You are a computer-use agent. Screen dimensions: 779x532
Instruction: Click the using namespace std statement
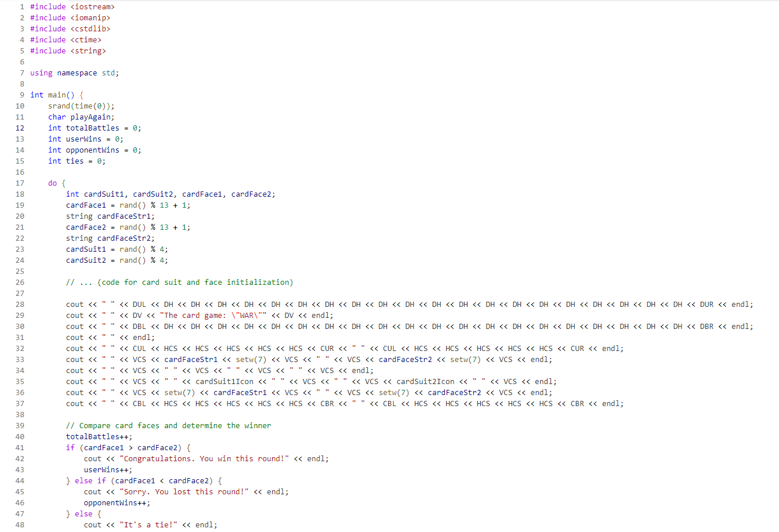(74, 73)
